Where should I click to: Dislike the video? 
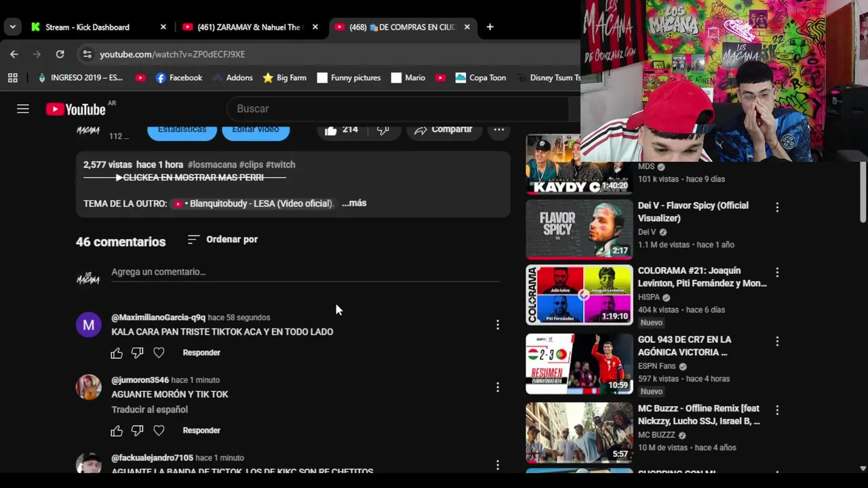pyautogui.click(x=383, y=129)
